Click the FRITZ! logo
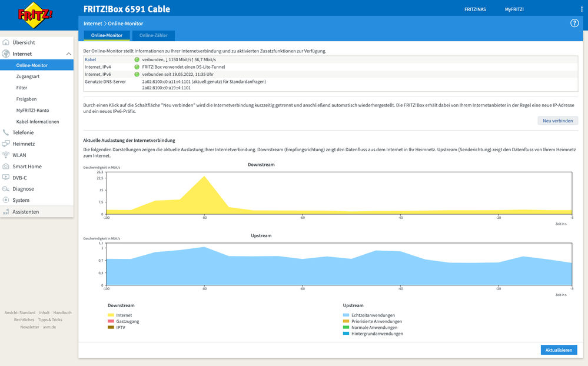The height and width of the screenshot is (366, 588). (35, 16)
